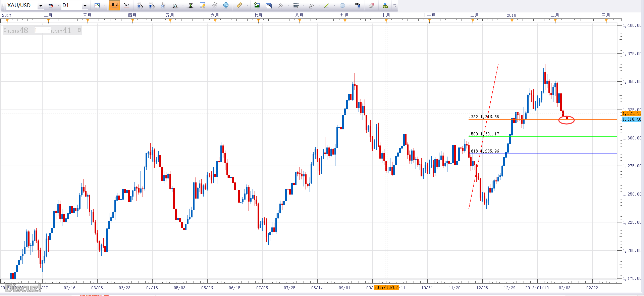Expand the ruler tool dropdown arrow
This screenshot has height=296, width=644.
point(247,5)
